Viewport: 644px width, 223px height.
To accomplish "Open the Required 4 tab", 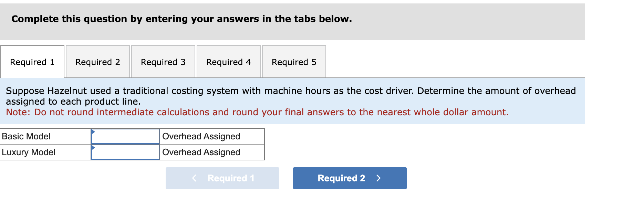I will point(228,62).
